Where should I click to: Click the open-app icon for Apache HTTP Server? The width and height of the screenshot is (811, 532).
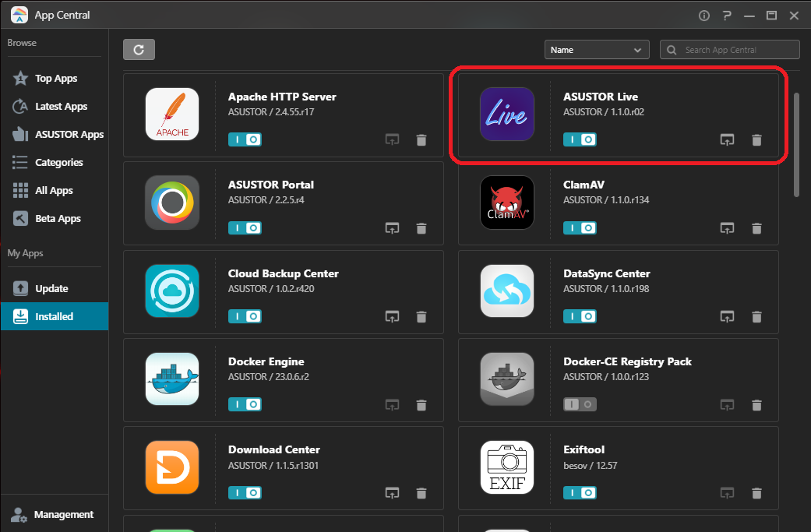(392, 139)
